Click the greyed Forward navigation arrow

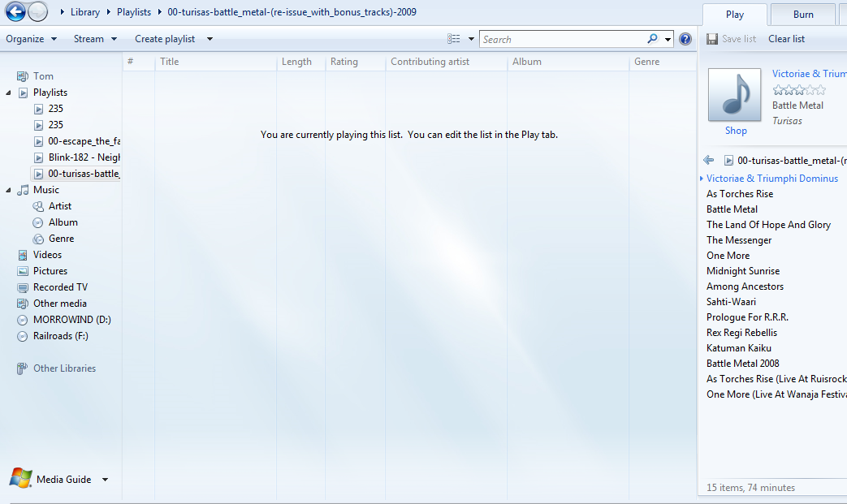point(37,11)
